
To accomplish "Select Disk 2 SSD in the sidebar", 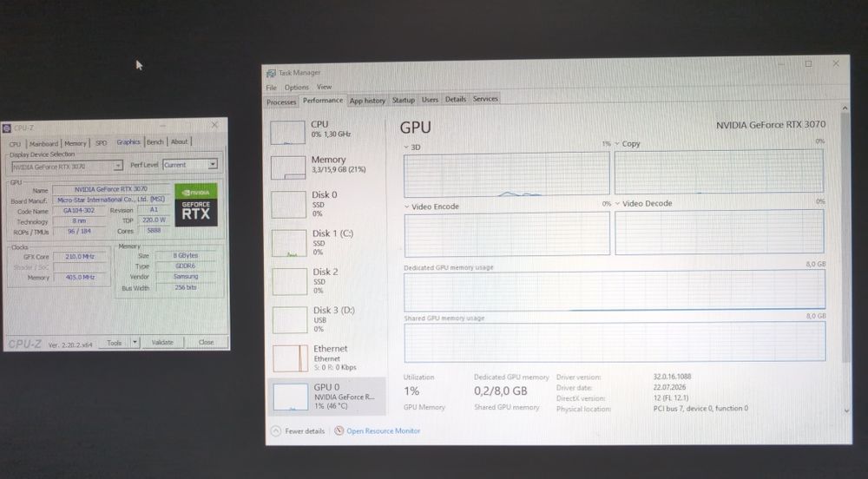I will tap(326, 280).
